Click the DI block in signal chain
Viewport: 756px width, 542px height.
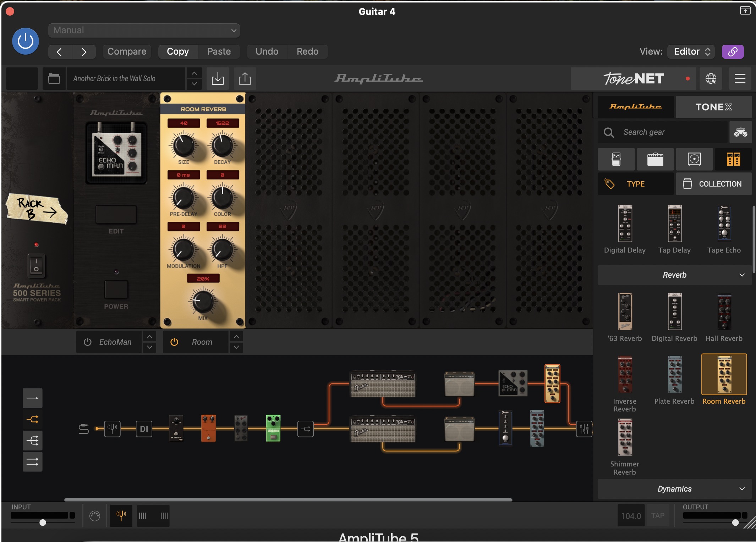[x=144, y=429]
